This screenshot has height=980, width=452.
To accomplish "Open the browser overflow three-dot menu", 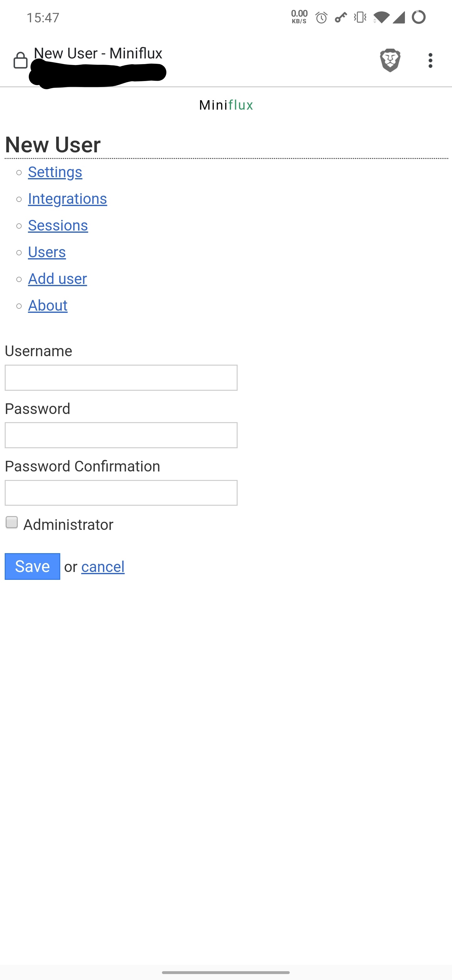I will click(430, 60).
